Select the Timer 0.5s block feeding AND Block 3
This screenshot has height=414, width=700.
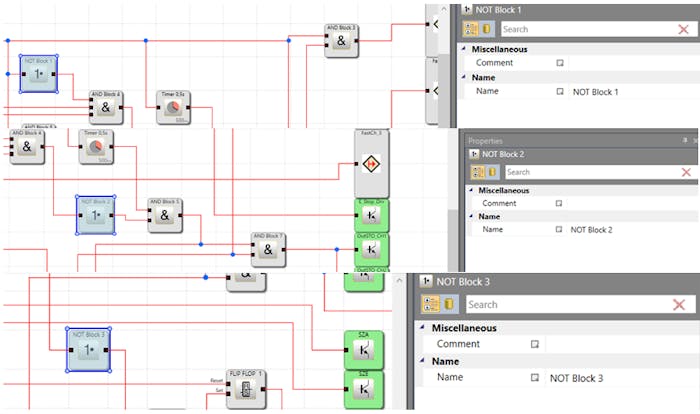173,107
